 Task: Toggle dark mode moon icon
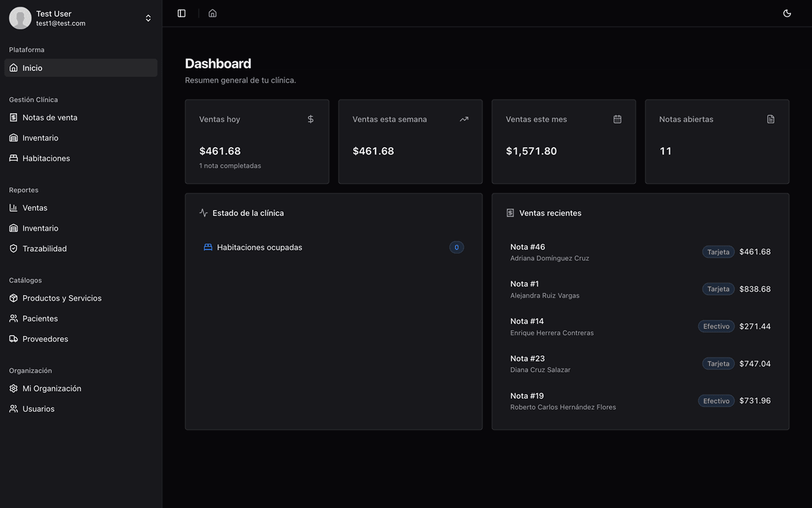point(787,13)
